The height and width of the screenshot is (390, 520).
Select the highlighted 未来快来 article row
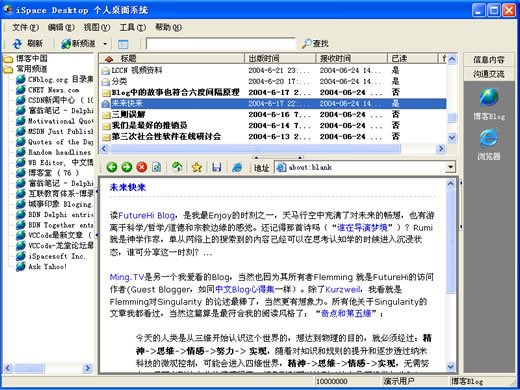(273, 103)
